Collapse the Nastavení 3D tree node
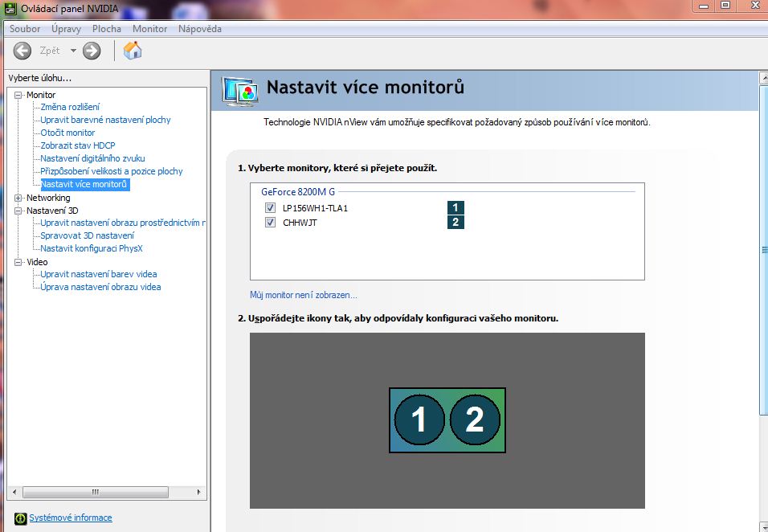 18,211
